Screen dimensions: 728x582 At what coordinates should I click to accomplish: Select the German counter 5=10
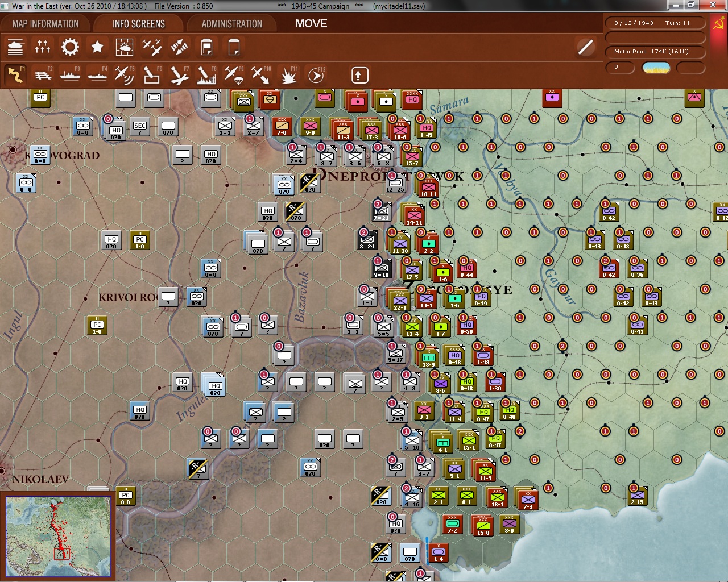coord(412,440)
